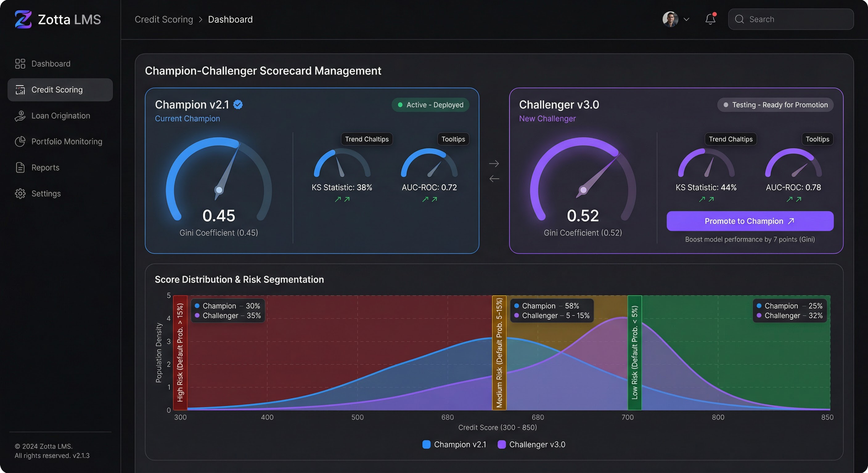Open the user profile dropdown

[676, 19]
